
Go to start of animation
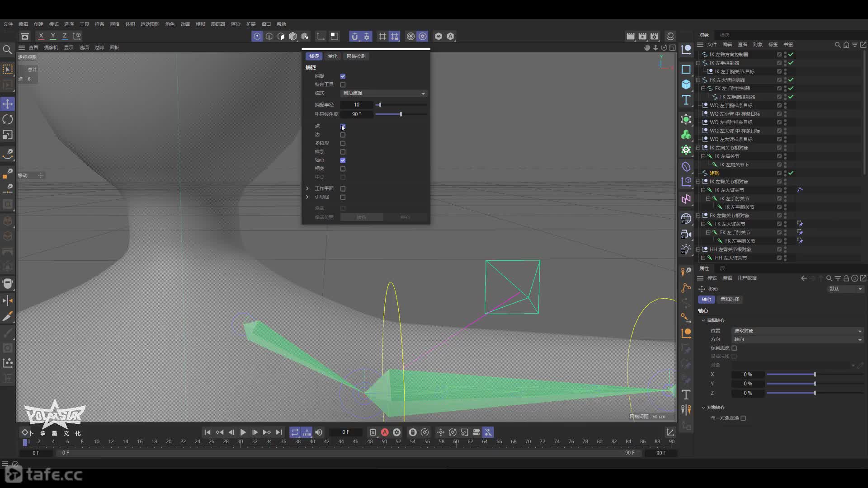(208, 432)
